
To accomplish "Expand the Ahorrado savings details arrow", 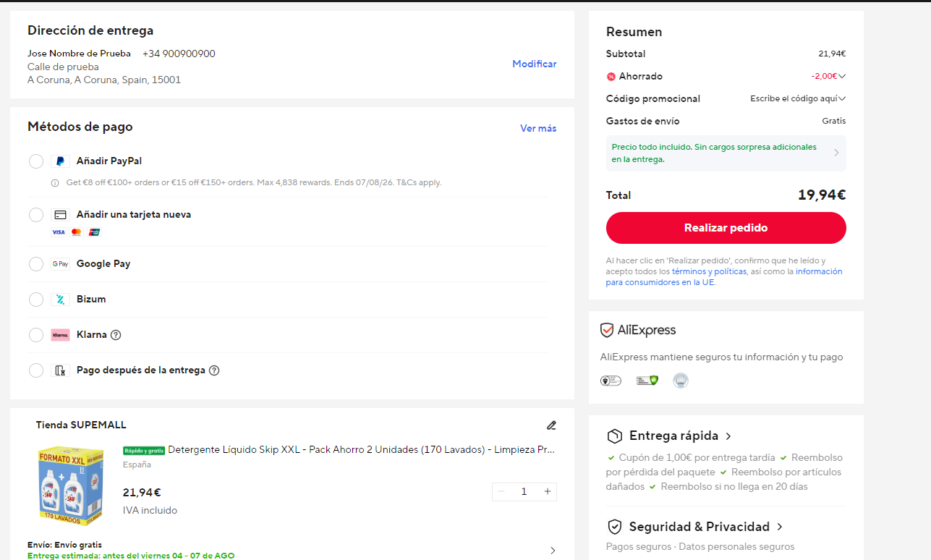I will pos(842,77).
